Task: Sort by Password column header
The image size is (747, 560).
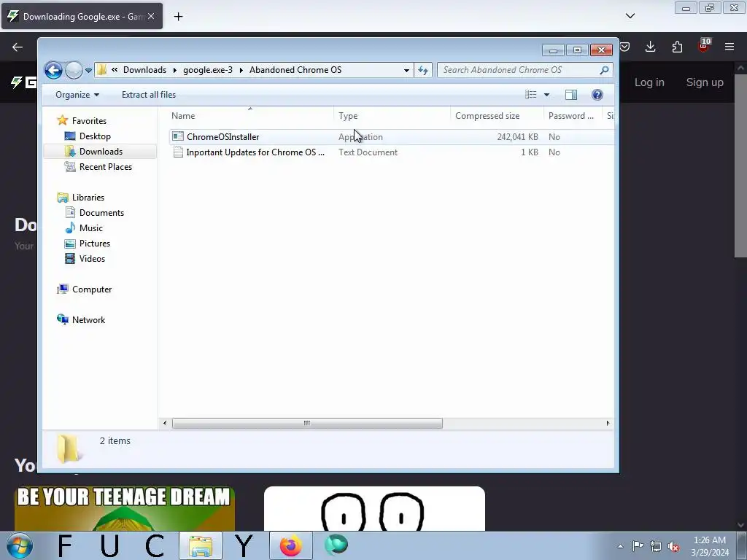Action: pyautogui.click(x=573, y=116)
